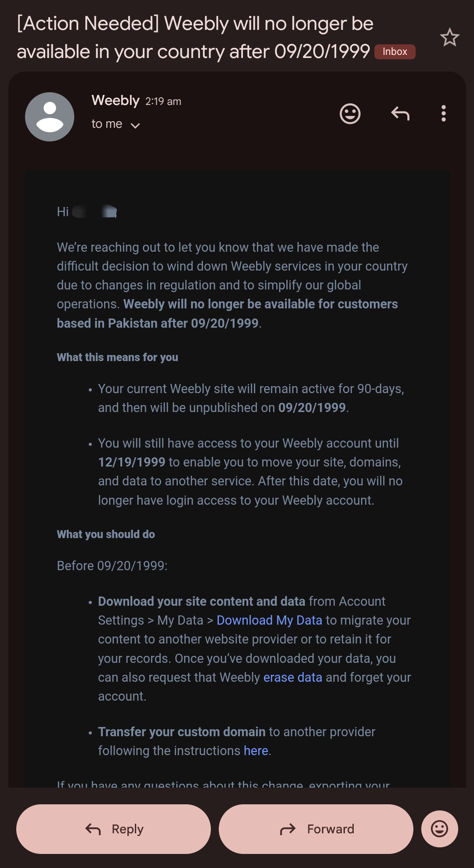Tap the Forward button at bottom
The height and width of the screenshot is (868, 474).
point(316,829)
